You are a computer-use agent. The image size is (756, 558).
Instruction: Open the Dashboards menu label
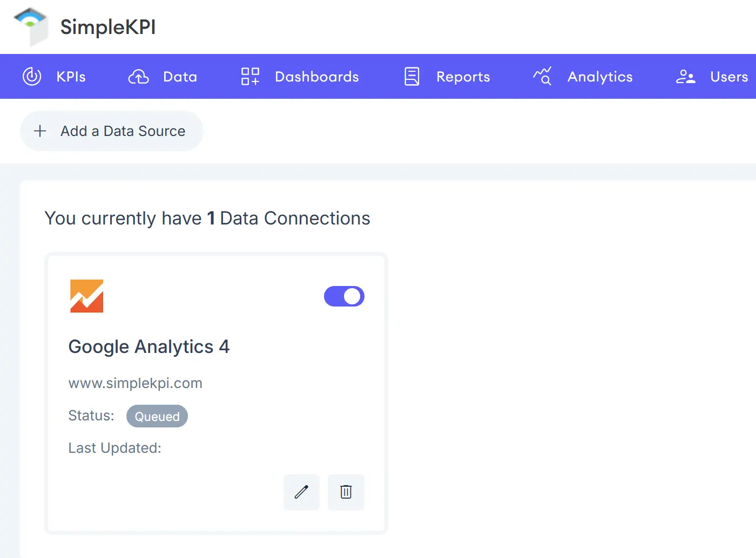tap(317, 77)
